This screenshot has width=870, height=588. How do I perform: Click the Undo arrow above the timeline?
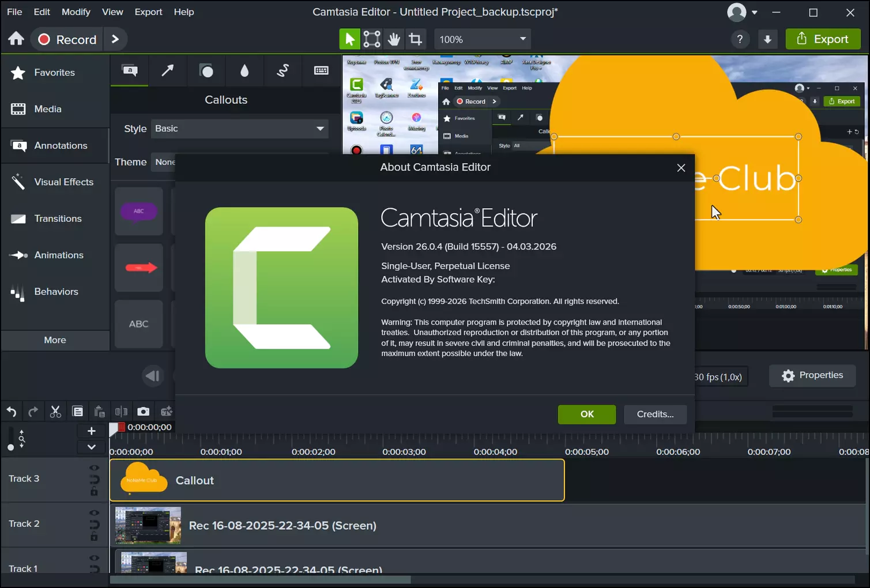tap(12, 412)
